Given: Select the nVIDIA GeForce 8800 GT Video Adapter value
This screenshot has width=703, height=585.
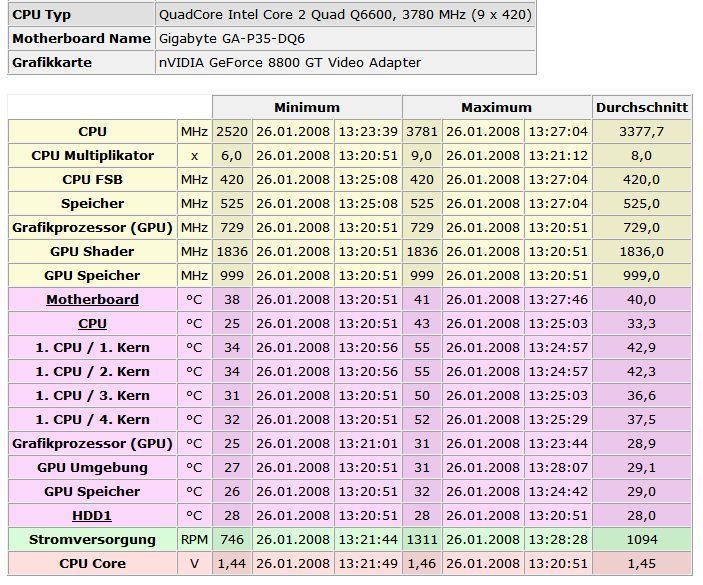Looking at the screenshot, I should click(290, 62).
